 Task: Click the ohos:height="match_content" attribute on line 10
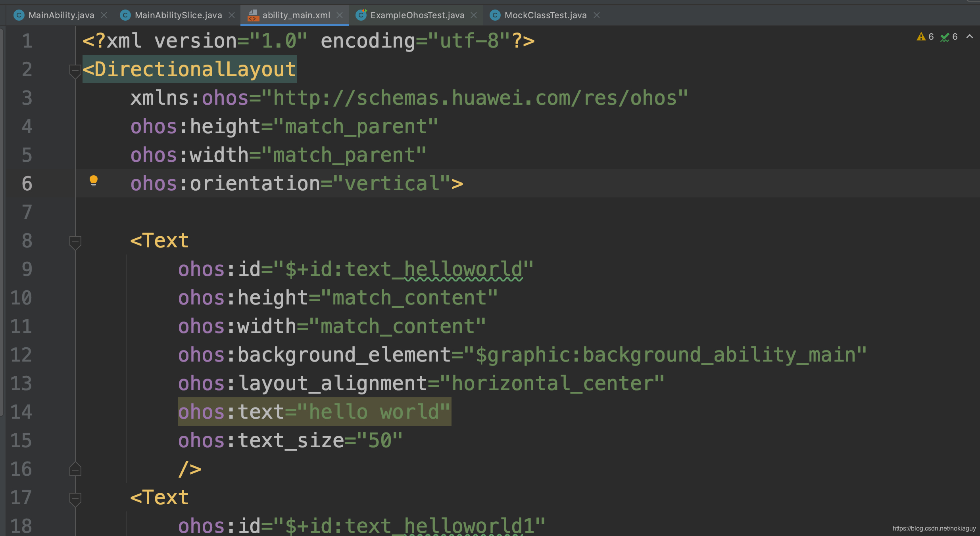point(338,298)
